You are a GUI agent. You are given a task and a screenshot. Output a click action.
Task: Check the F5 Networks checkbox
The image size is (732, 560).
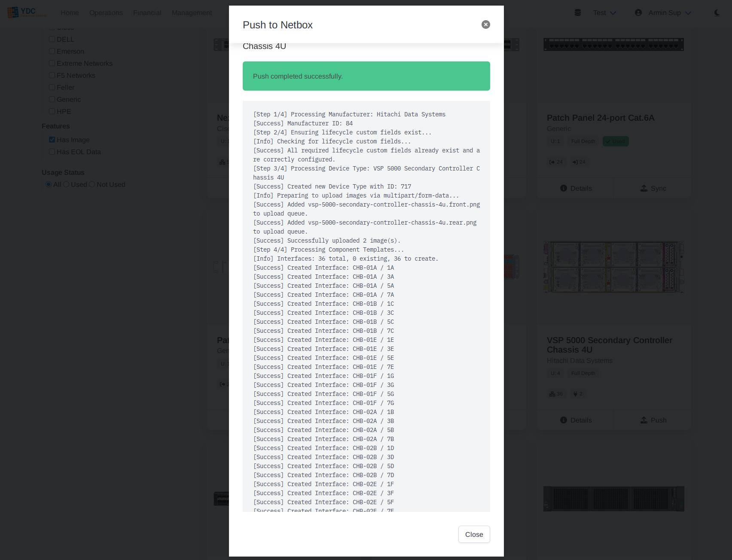(x=52, y=75)
